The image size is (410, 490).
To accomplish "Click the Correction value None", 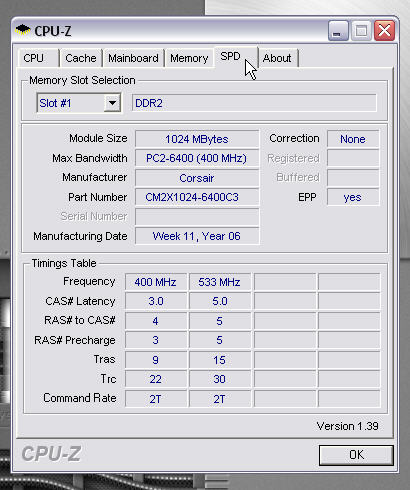I will point(353,139).
